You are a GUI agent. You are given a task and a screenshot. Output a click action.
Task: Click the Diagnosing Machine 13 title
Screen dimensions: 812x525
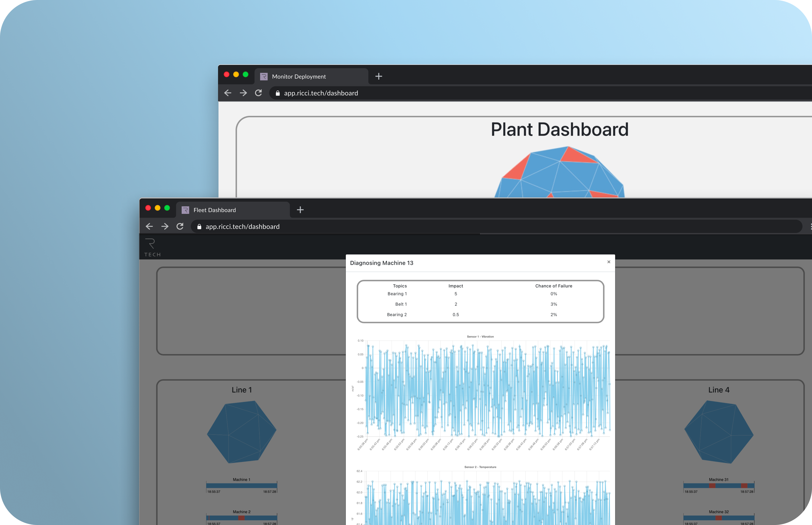click(381, 263)
